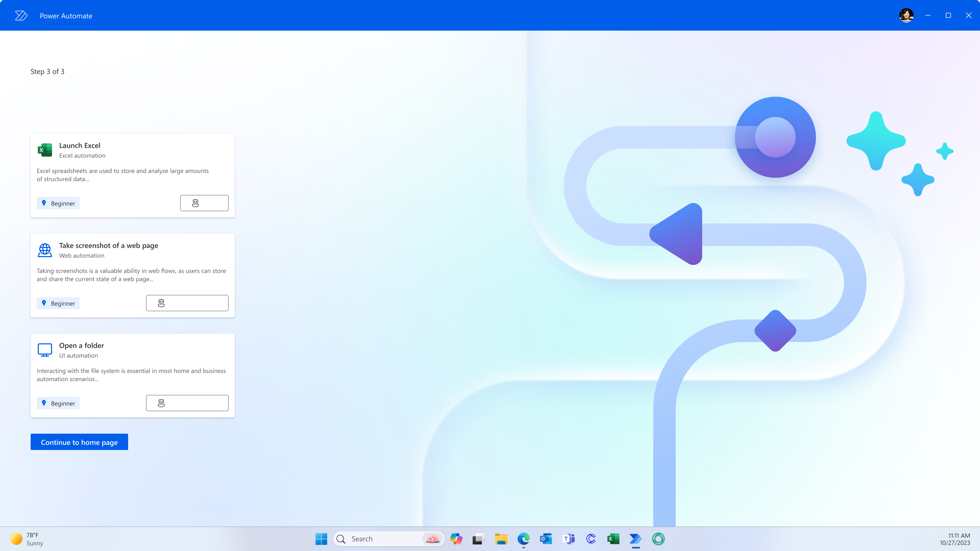Click the Excel icon on Launch Excel card
Screen dimensions: 980x551
(45, 150)
